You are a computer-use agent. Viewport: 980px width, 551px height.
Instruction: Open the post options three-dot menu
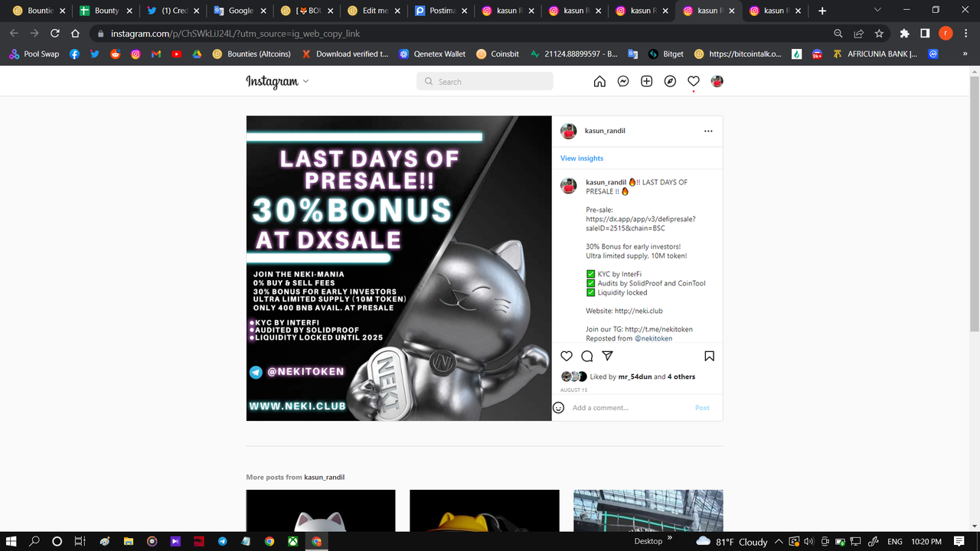[x=708, y=130]
